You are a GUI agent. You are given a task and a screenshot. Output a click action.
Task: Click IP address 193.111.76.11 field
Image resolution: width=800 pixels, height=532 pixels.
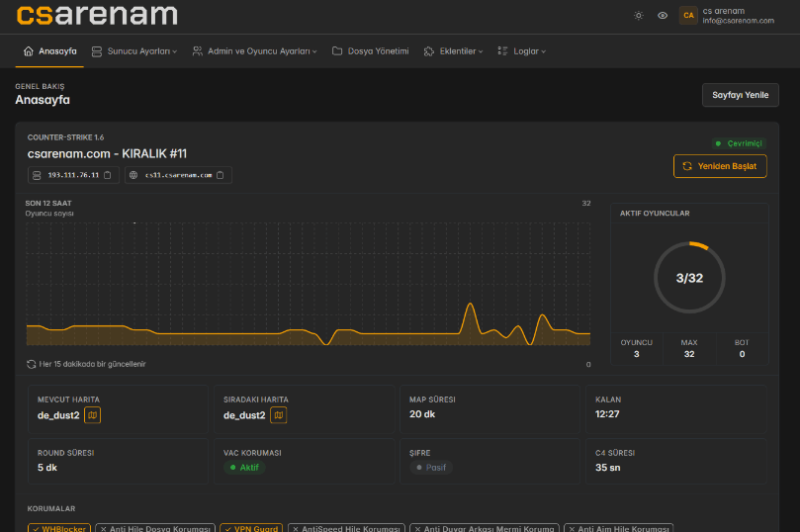tap(73, 175)
